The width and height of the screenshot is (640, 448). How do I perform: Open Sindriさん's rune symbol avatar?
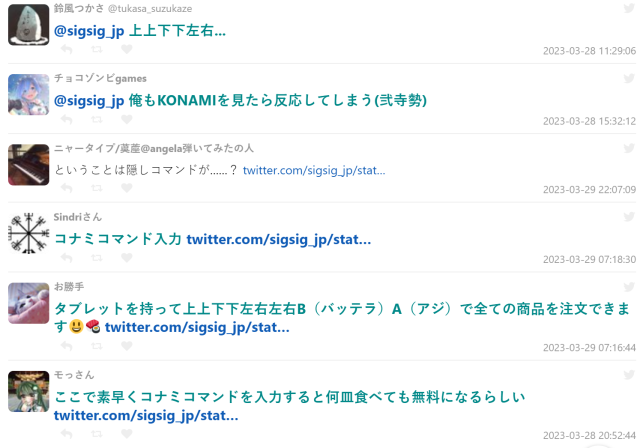click(28, 233)
